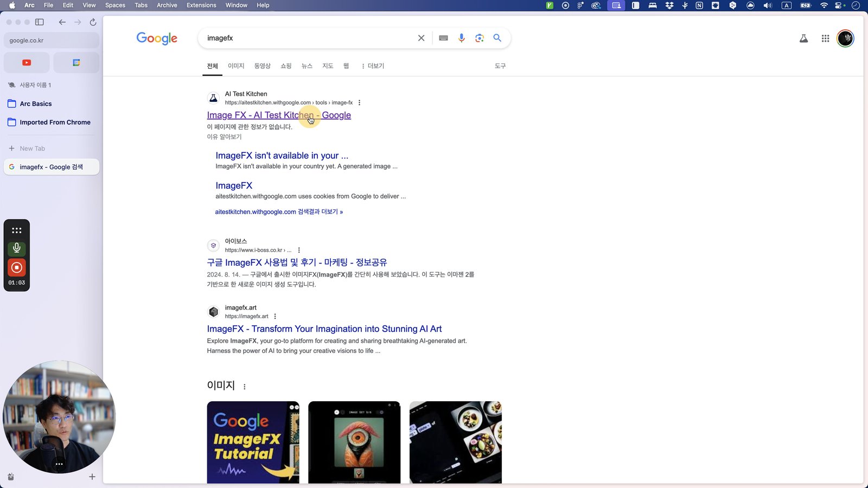Open ImageFX isn't available in your link
The image size is (868, 488).
(x=282, y=156)
